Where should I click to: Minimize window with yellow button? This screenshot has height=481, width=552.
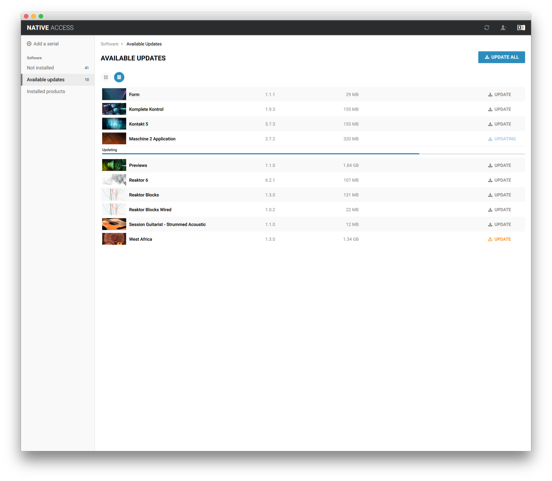click(x=33, y=16)
